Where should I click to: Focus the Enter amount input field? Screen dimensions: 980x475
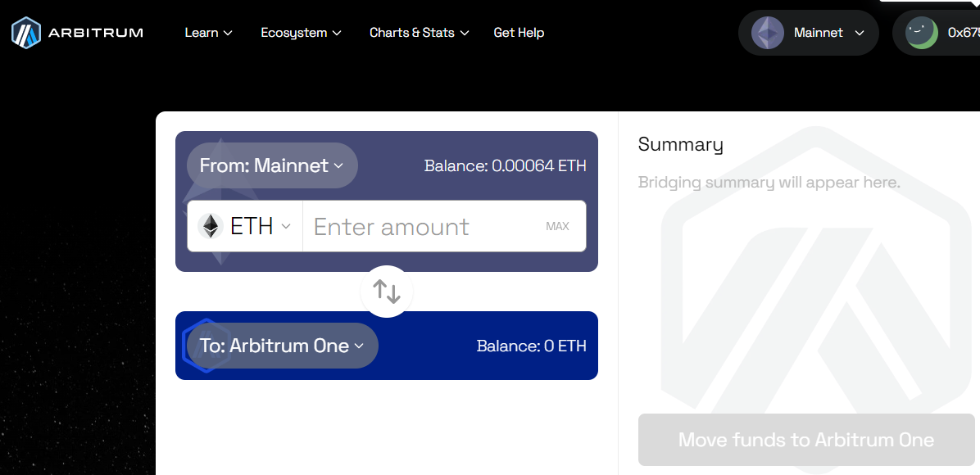point(425,226)
